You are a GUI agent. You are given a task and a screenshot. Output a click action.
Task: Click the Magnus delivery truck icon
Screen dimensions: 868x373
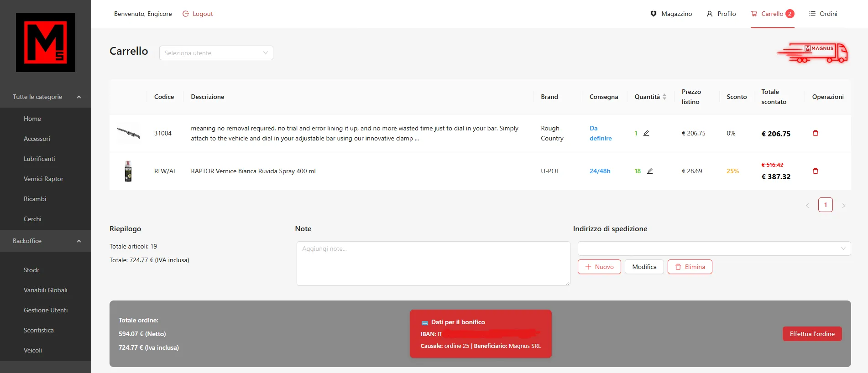pos(813,53)
